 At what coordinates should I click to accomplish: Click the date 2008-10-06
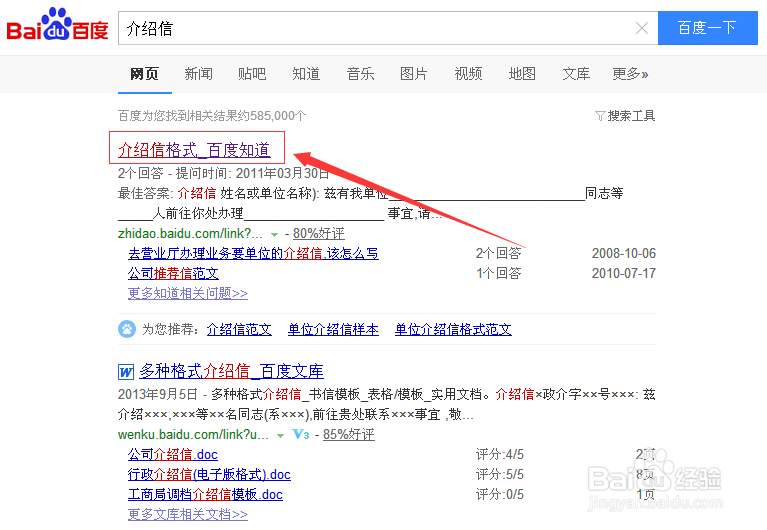point(624,253)
